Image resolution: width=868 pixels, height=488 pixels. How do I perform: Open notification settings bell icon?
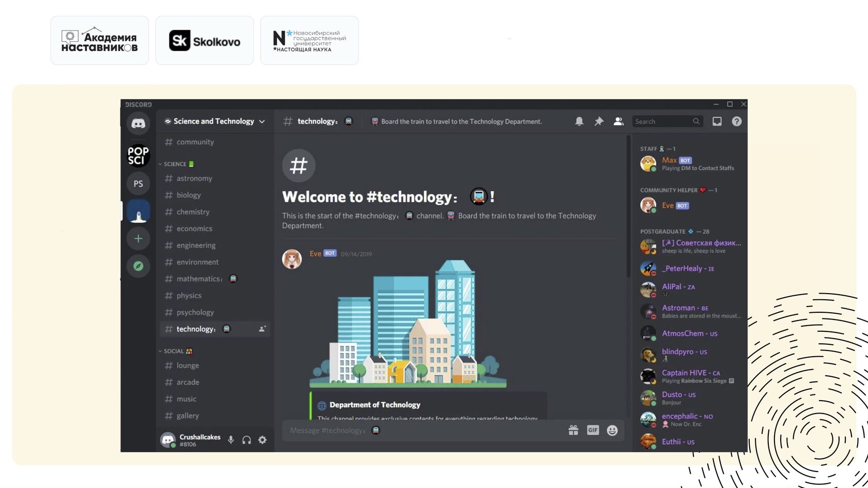pos(579,121)
